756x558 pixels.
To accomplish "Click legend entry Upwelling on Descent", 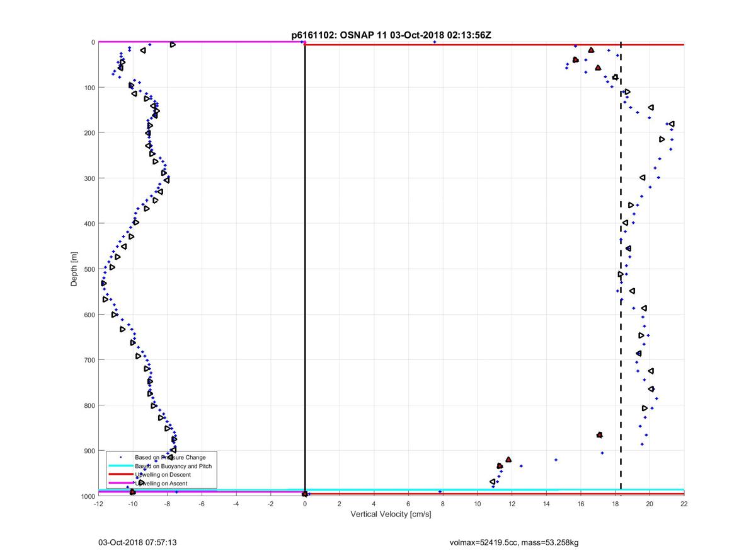I will tap(163, 475).
